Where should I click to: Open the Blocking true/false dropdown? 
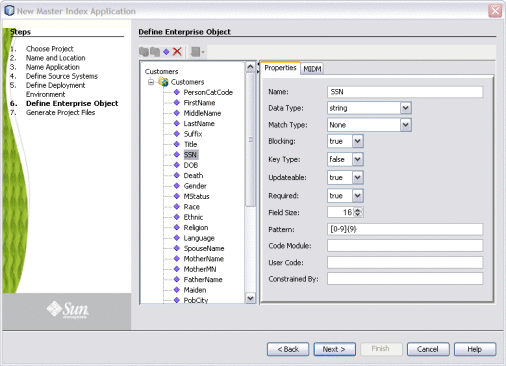coord(357,141)
